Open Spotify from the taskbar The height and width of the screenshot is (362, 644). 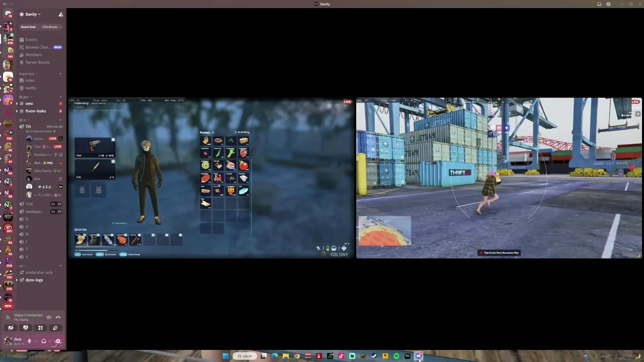tap(396, 356)
